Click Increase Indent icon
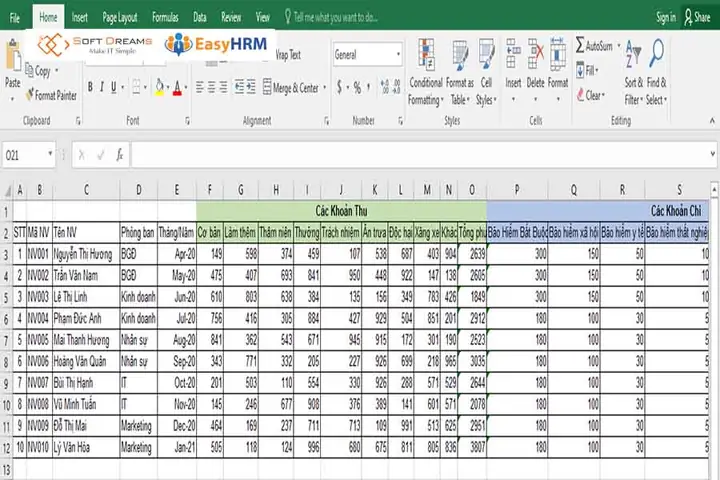The image size is (720, 480). 251,87
